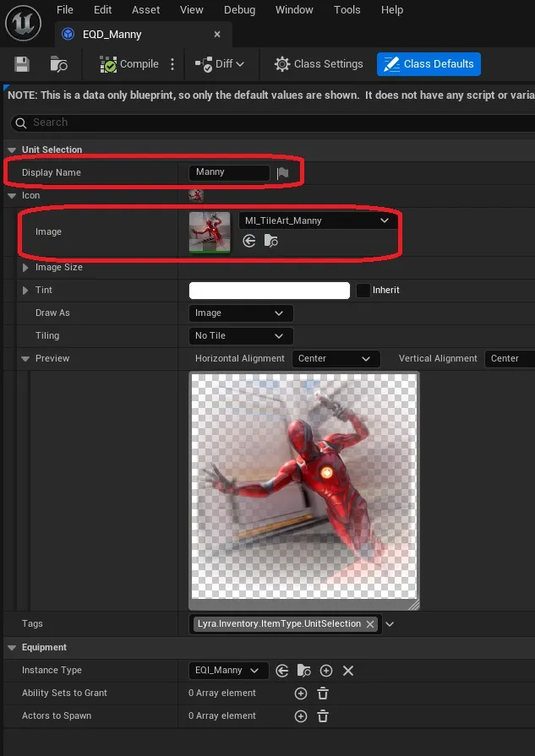Open the Horizontal Alignment dropdown
535x756 pixels.
[x=336, y=359]
